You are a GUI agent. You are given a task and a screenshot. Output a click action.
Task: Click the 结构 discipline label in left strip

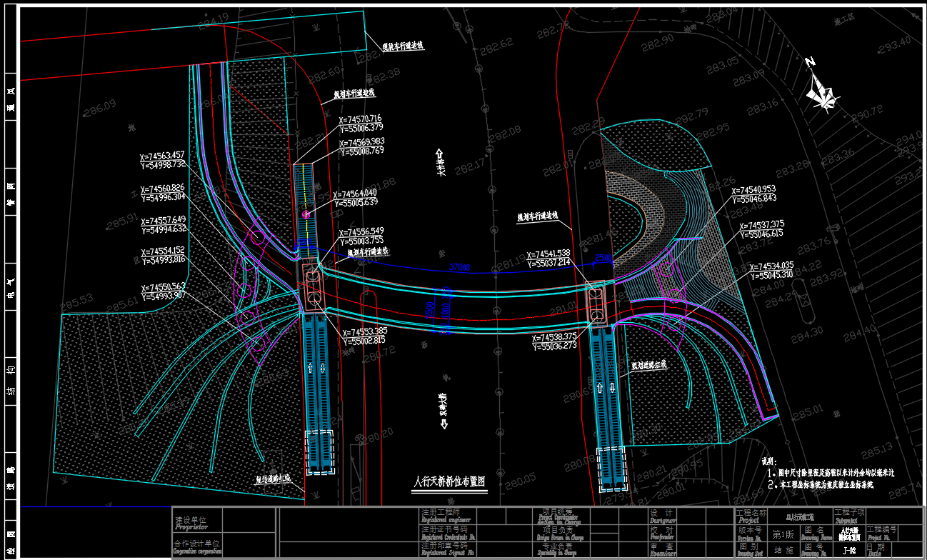[11, 381]
